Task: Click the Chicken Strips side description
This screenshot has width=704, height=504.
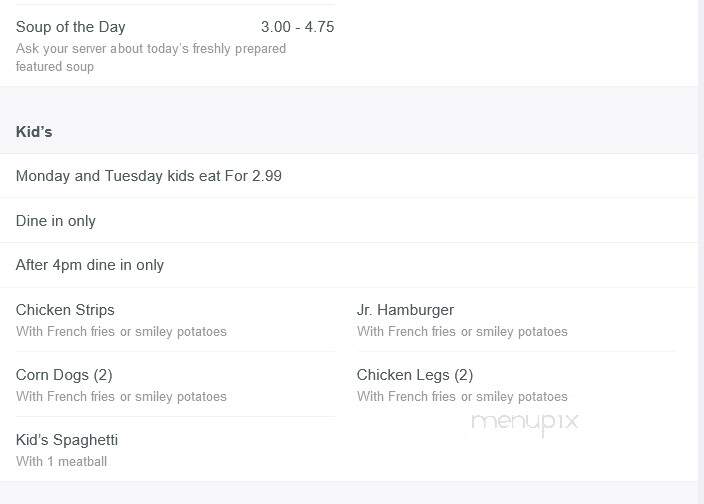Action: coord(121,331)
